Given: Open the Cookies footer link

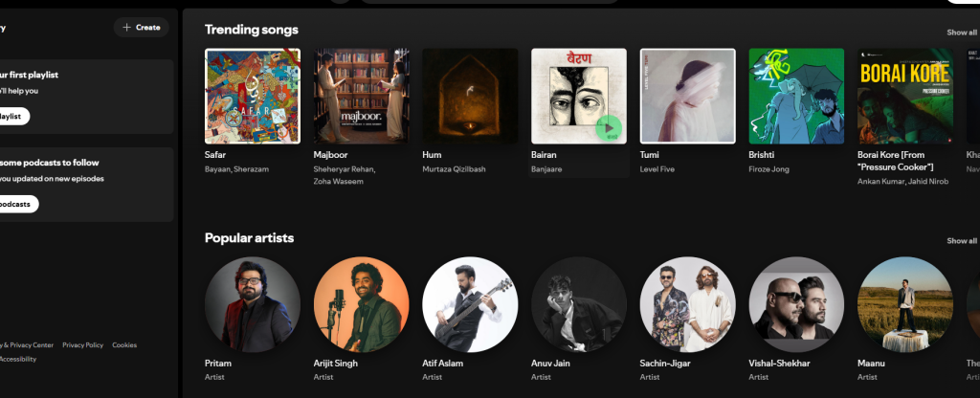Looking at the screenshot, I should (124, 344).
